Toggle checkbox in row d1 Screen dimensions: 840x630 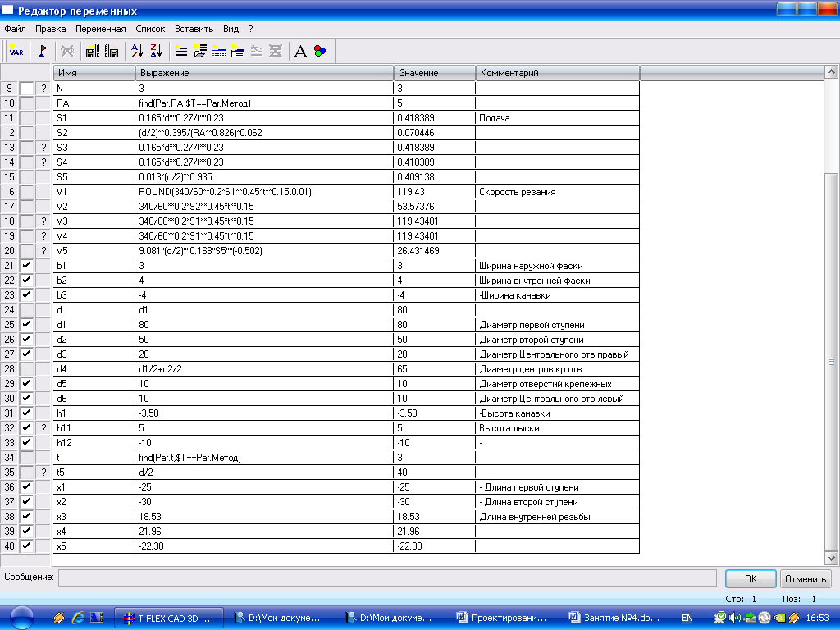click(26, 325)
